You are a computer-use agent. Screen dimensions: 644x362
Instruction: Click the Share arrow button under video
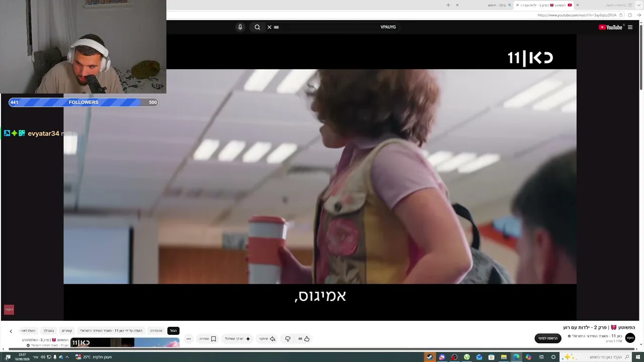(x=268, y=339)
